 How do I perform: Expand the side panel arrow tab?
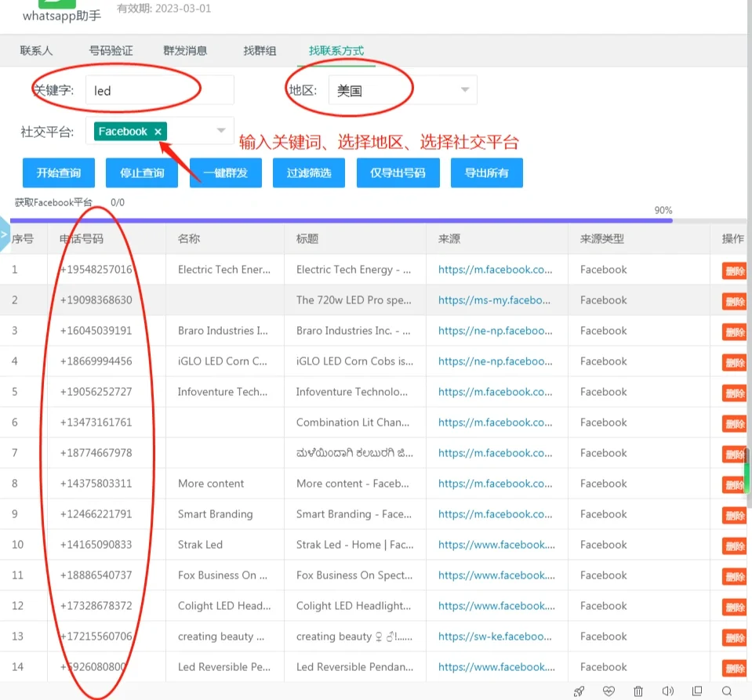pos(4,234)
